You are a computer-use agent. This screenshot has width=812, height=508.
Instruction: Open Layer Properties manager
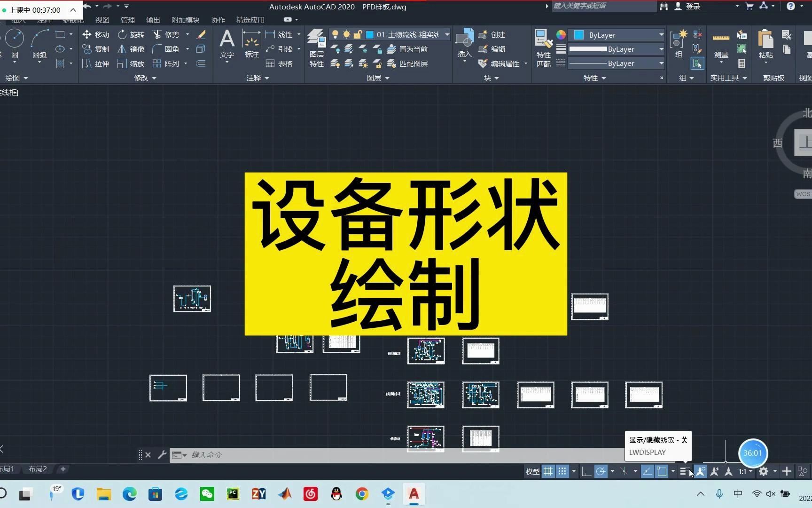pos(317,48)
